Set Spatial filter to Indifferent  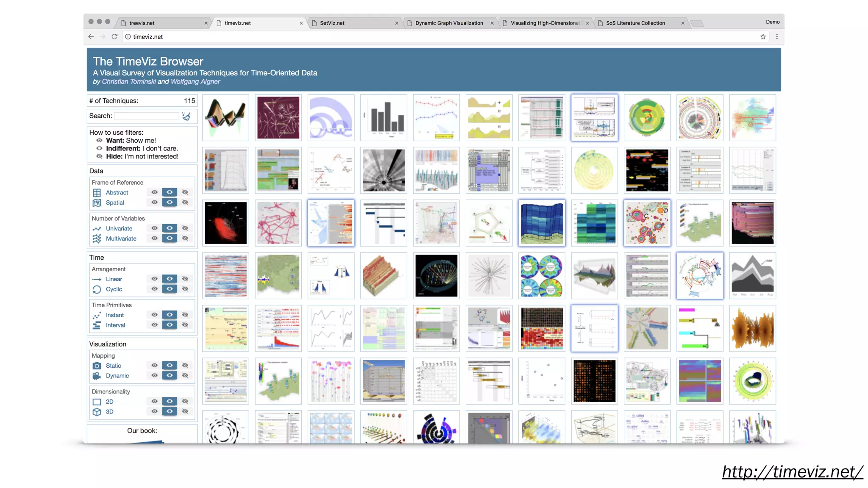[170, 202]
